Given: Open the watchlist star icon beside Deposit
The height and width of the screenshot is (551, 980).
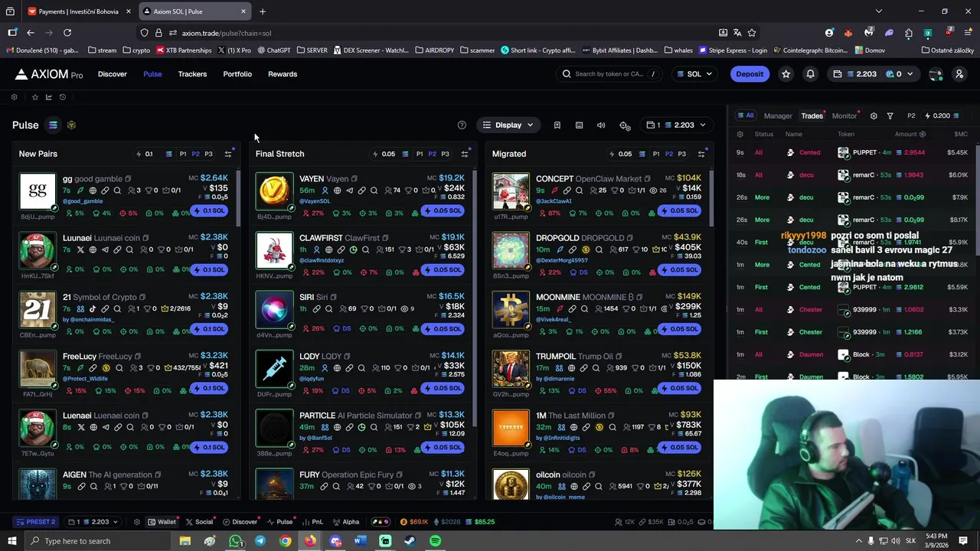Looking at the screenshot, I should (786, 74).
